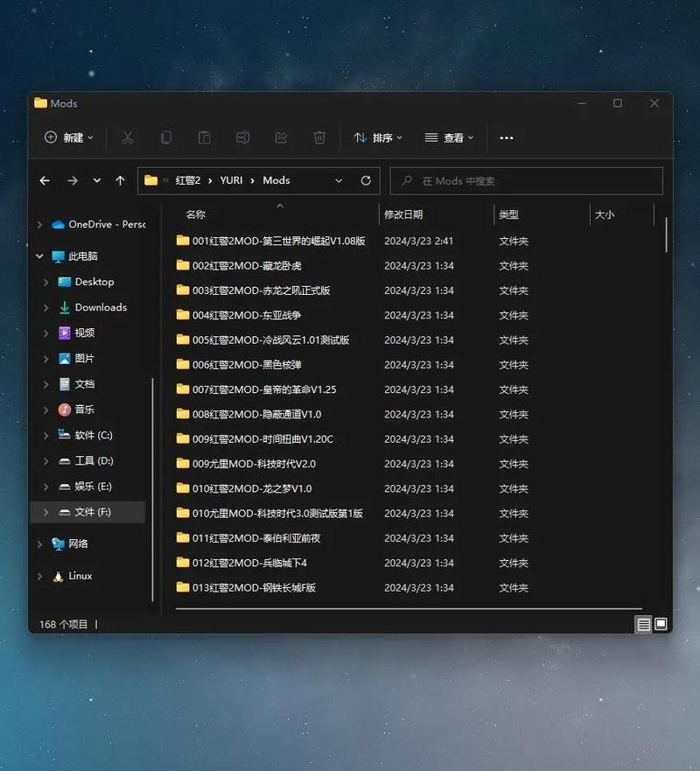The image size is (700, 771).
Task: Click the Rename icon in toolbar
Action: click(242, 137)
